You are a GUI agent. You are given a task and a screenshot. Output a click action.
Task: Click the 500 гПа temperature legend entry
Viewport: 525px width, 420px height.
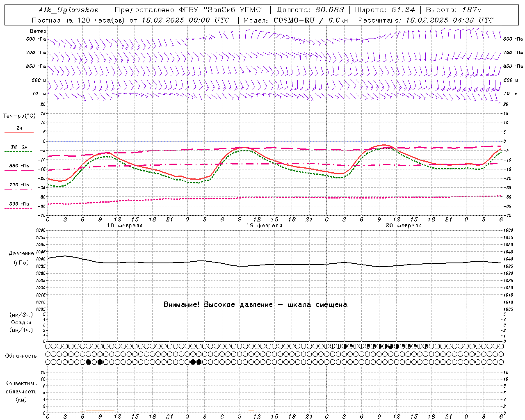click(19, 203)
